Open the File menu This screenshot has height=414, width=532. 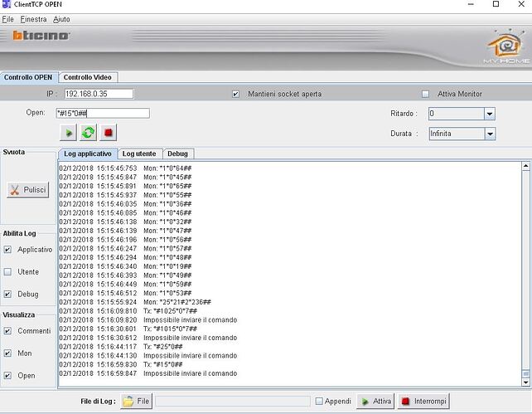(x=7, y=19)
